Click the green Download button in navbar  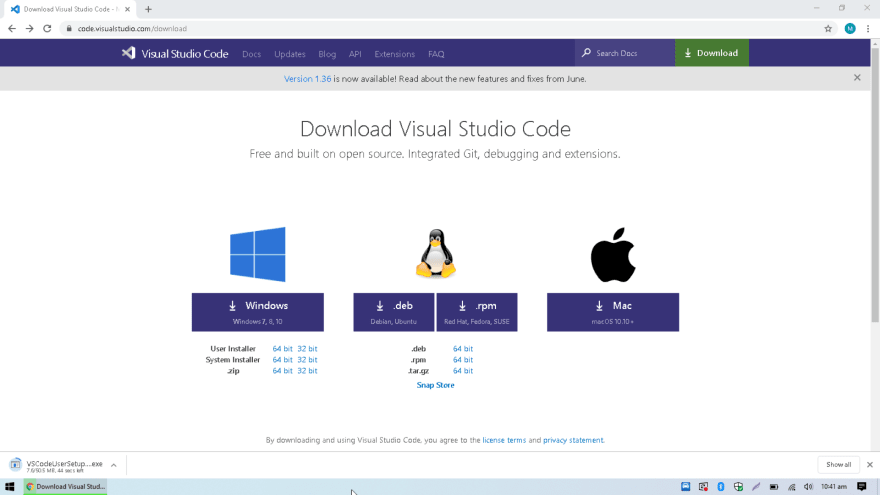(x=712, y=53)
